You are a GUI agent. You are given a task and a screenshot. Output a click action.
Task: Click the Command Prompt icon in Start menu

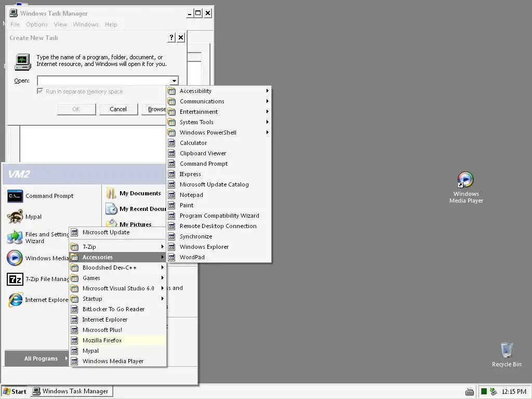pos(15,196)
